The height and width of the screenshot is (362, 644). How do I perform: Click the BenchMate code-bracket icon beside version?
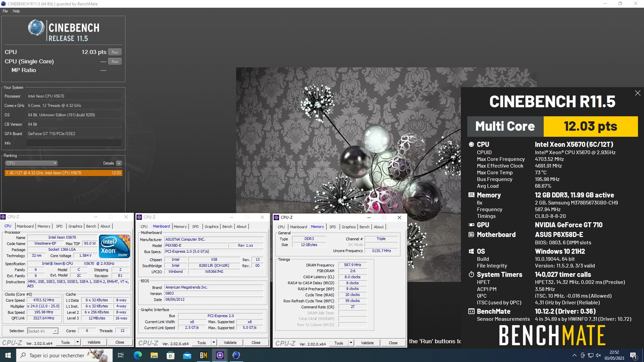point(471,311)
